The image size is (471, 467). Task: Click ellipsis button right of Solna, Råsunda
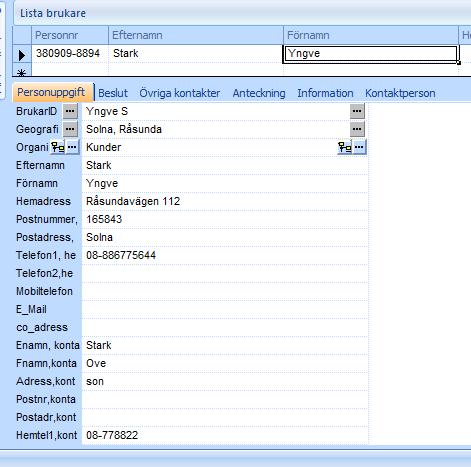[x=357, y=129]
